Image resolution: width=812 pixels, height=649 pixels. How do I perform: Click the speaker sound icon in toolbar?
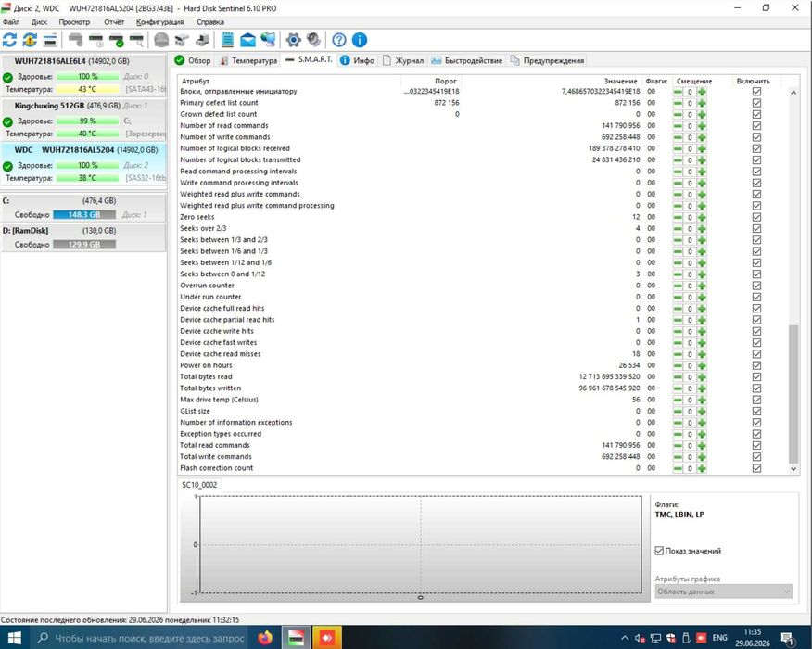click(x=313, y=40)
